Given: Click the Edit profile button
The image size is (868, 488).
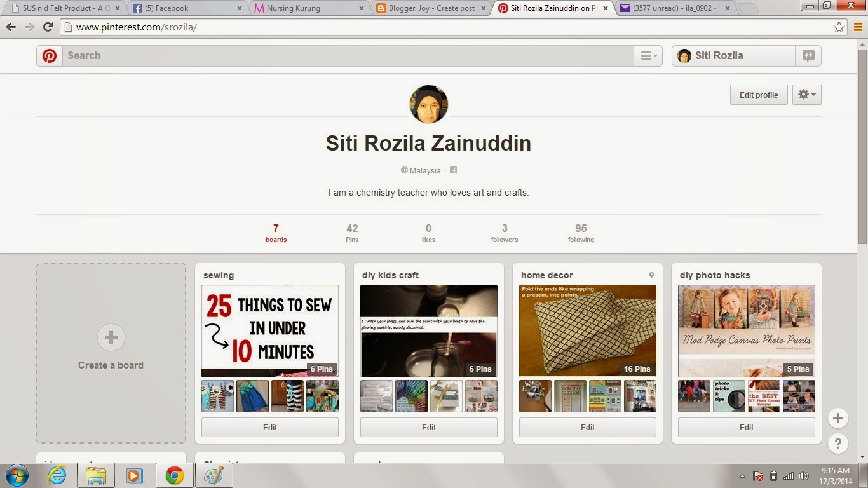Looking at the screenshot, I should tap(759, 95).
